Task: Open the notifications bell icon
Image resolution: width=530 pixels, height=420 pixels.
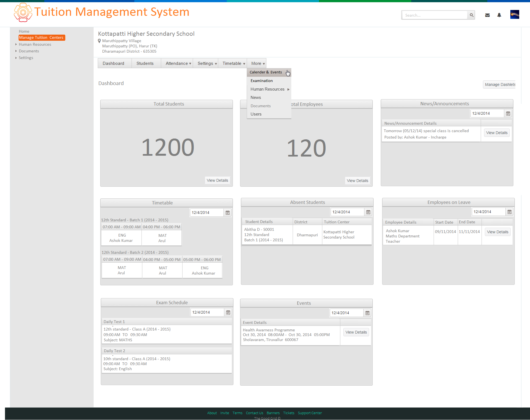Action: click(499, 15)
